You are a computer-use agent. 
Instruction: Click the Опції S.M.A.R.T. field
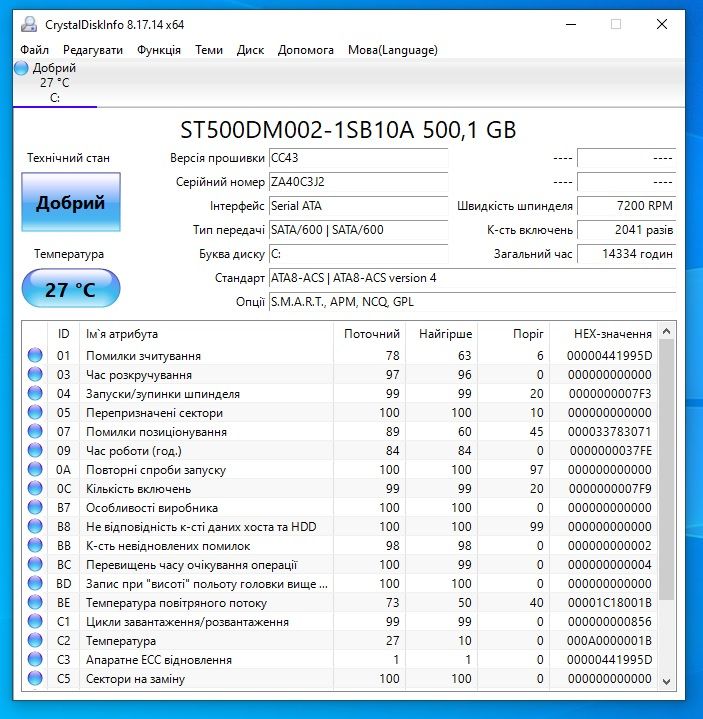point(472,302)
